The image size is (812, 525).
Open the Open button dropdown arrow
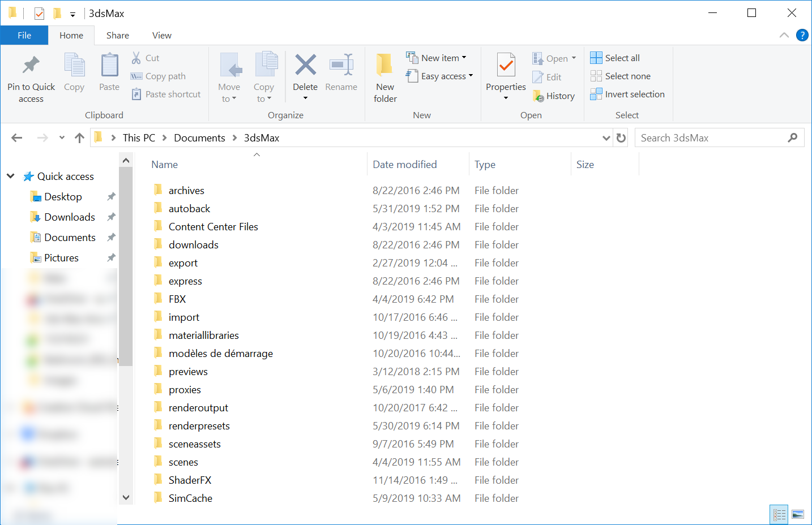tap(574, 58)
